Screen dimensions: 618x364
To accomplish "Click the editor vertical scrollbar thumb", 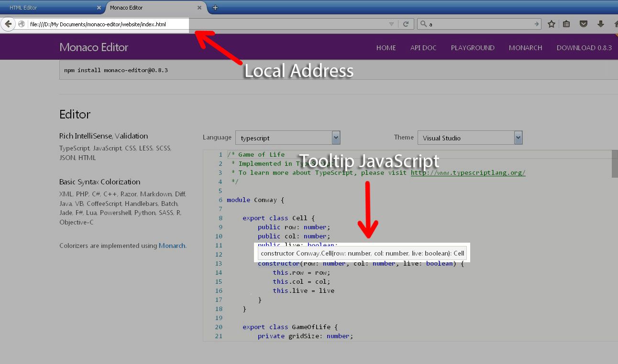I will pyautogui.click(x=615, y=164).
